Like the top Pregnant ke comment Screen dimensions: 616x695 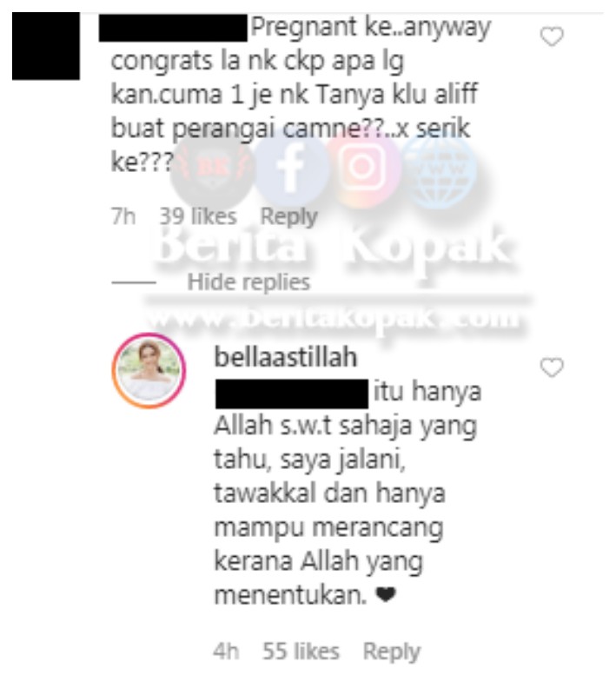552,36
